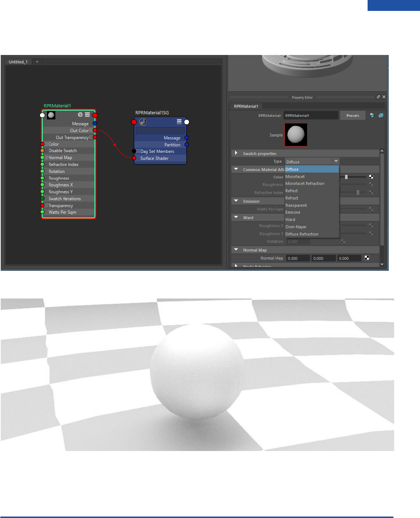
Task: Click the third Normal Map value field
Action: [x=349, y=258]
